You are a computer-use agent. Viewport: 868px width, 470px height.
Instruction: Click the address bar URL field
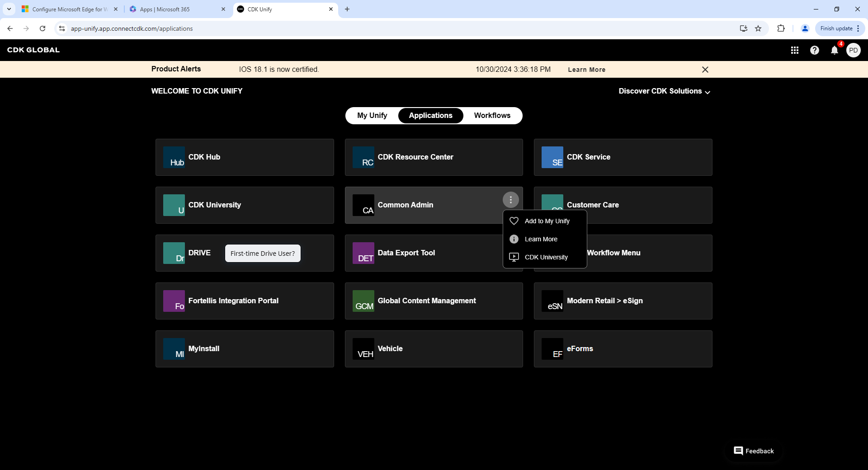[398, 28]
